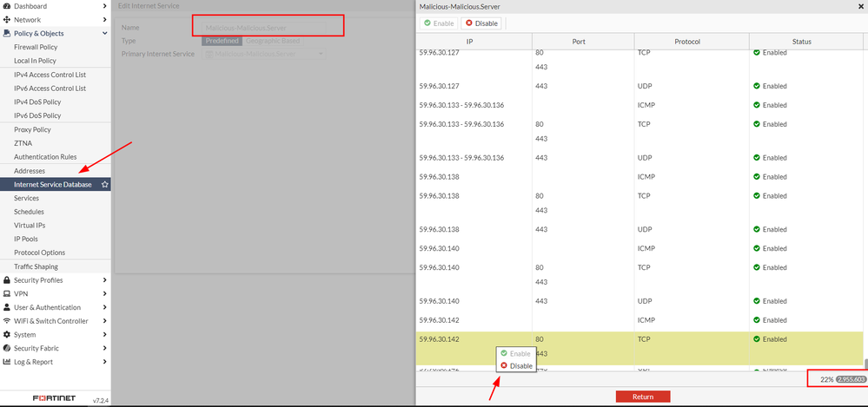Expand the Log & Report chevron
The width and height of the screenshot is (868, 407).
pyautogui.click(x=105, y=362)
